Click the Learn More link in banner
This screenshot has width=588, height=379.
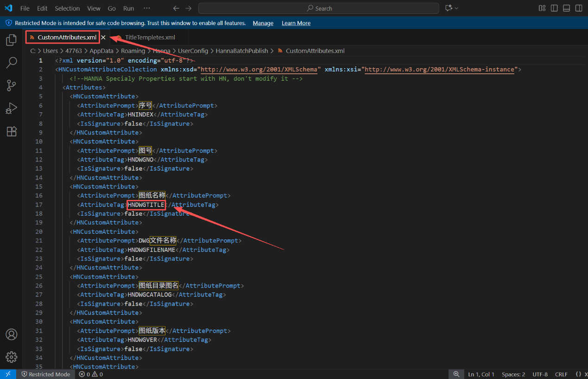pyautogui.click(x=296, y=23)
